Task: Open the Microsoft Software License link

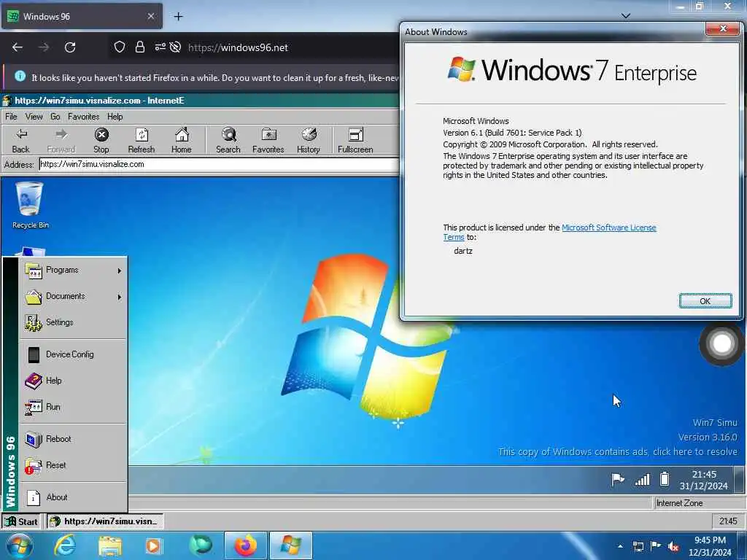Action: (x=609, y=227)
